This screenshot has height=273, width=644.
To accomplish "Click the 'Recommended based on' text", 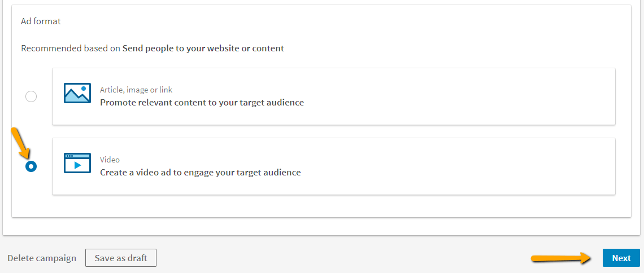I will [71, 49].
